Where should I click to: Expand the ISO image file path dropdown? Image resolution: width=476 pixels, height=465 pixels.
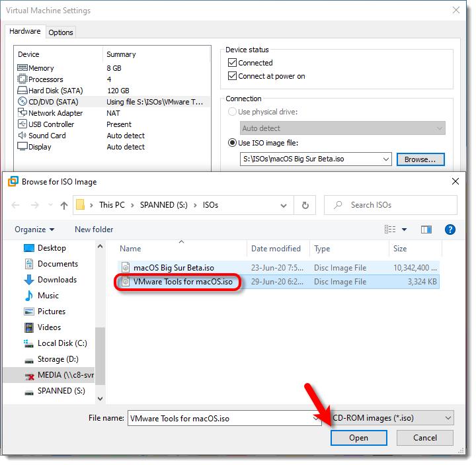[386, 159]
